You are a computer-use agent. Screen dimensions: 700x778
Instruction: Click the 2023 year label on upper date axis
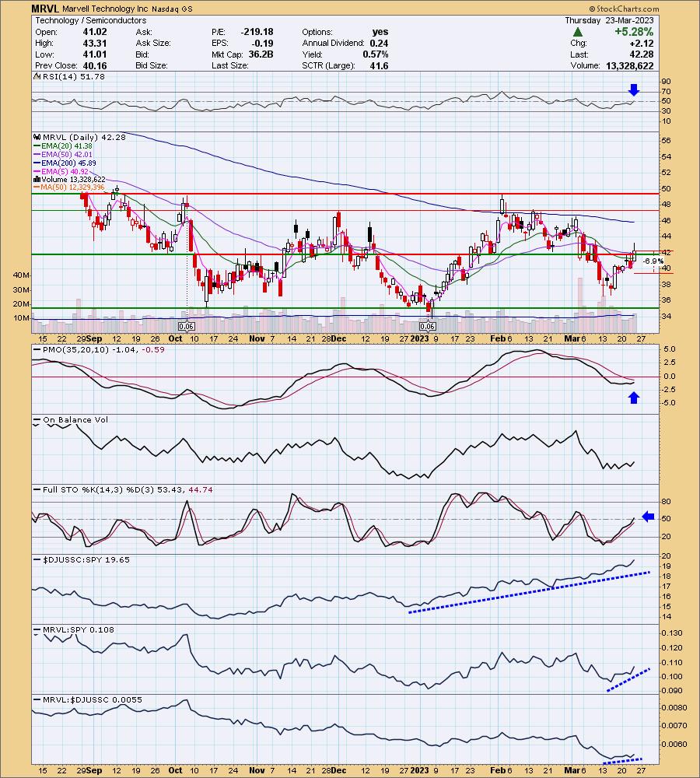click(x=419, y=339)
